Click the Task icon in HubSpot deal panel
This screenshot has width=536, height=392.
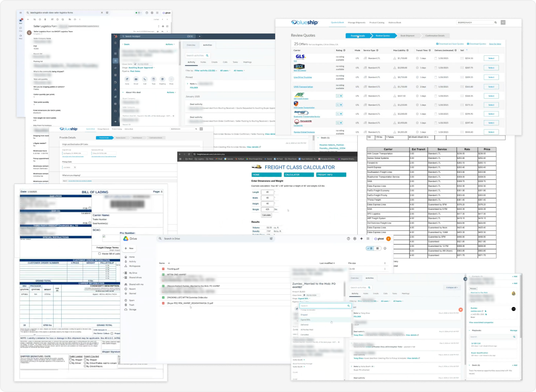[x=153, y=79]
